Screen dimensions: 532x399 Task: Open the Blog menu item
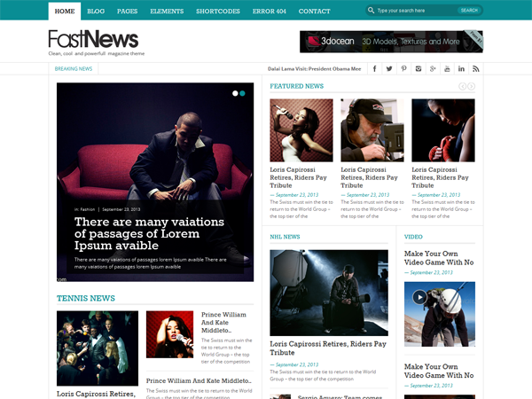pyautogui.click(x=96, y=12)
